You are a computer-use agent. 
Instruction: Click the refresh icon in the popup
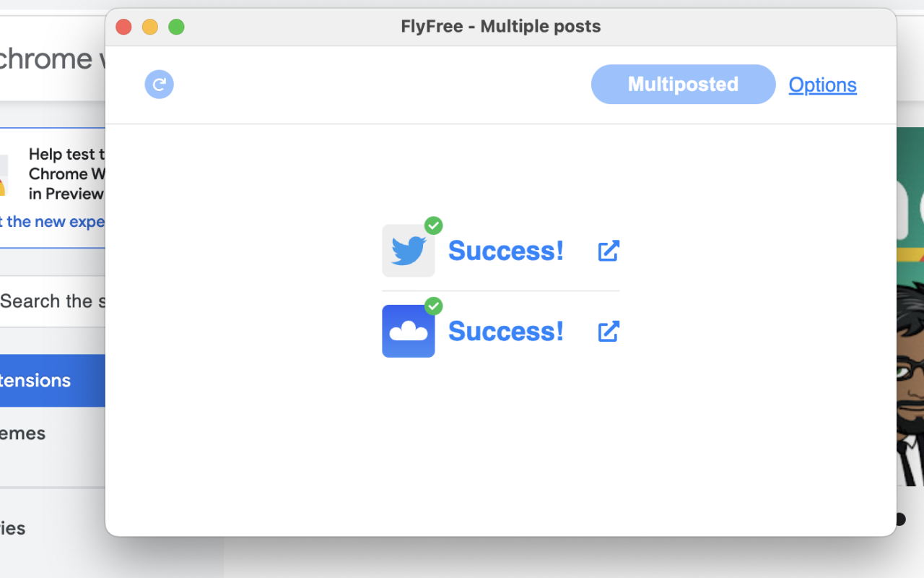(x=159, y=85)
